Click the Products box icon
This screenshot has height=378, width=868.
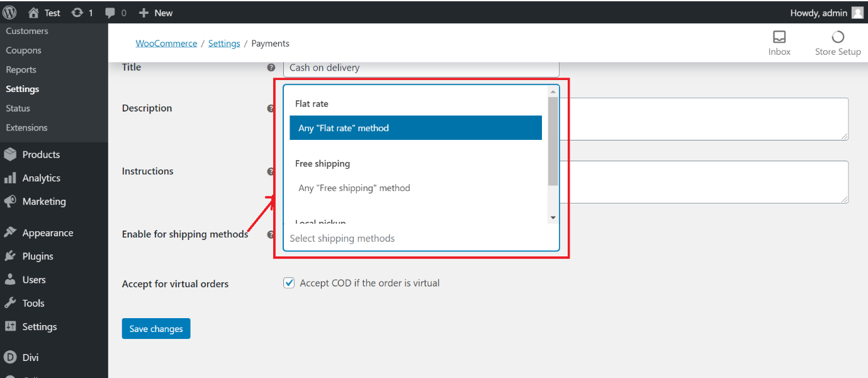pyautogui.click(x=10, y=154)
